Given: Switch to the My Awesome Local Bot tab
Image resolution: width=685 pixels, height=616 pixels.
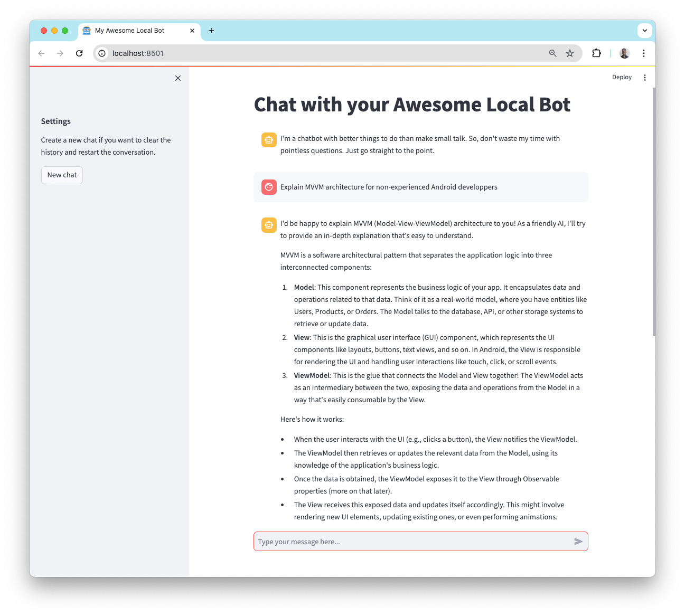Looking at the screenshot, I should tap(129, 30).
